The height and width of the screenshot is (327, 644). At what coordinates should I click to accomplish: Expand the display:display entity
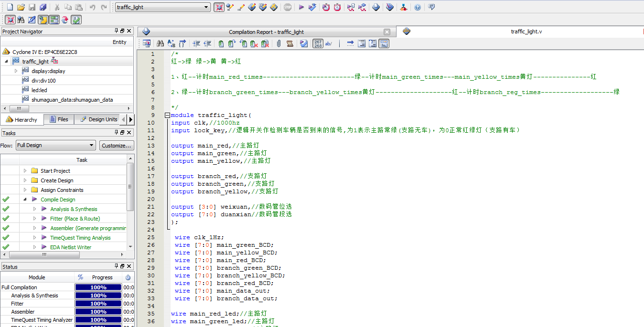(16, 71)
